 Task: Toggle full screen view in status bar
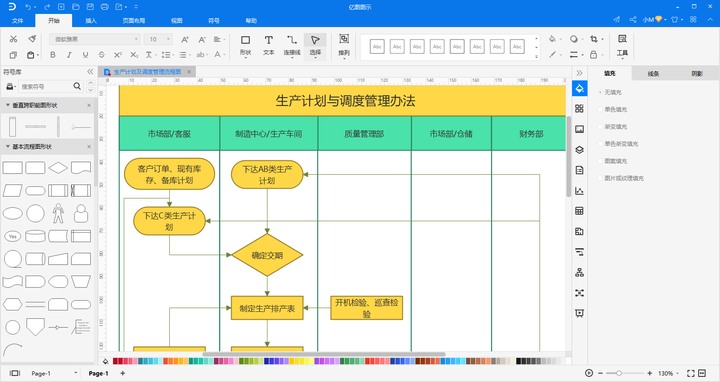click(x=691, y=373)
